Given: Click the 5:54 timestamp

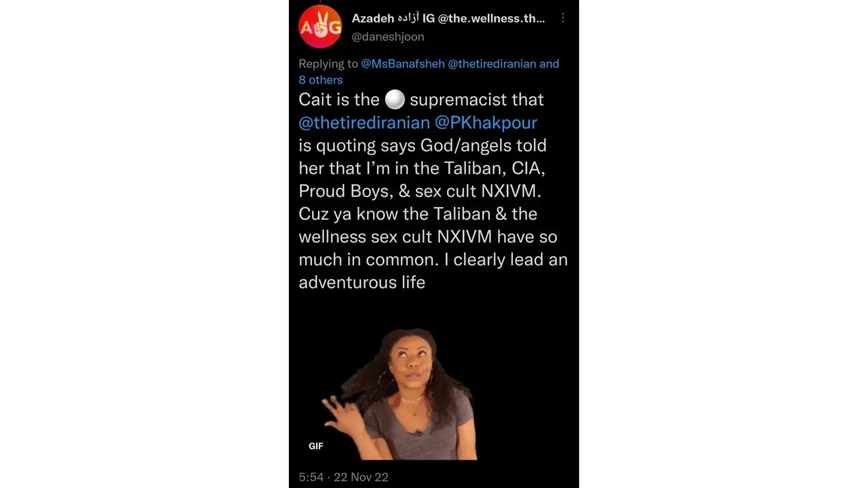Looking at the screenshot, I should [311, 477].
